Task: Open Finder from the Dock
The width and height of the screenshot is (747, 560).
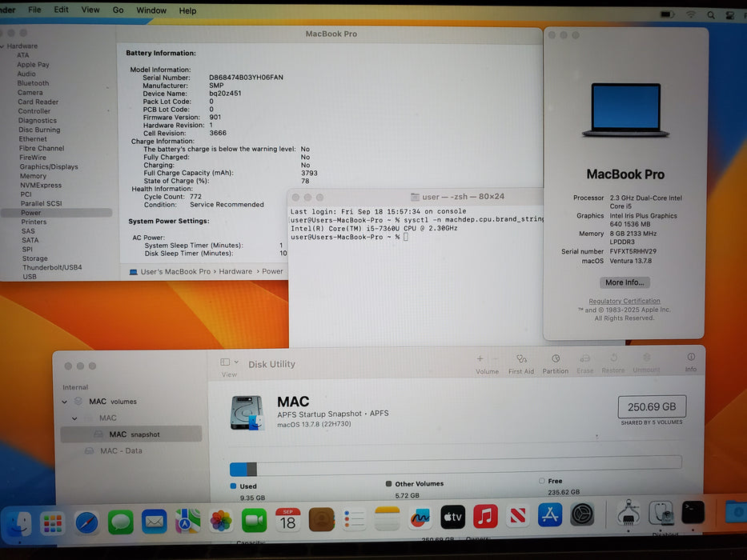Action: click(18, 522)
